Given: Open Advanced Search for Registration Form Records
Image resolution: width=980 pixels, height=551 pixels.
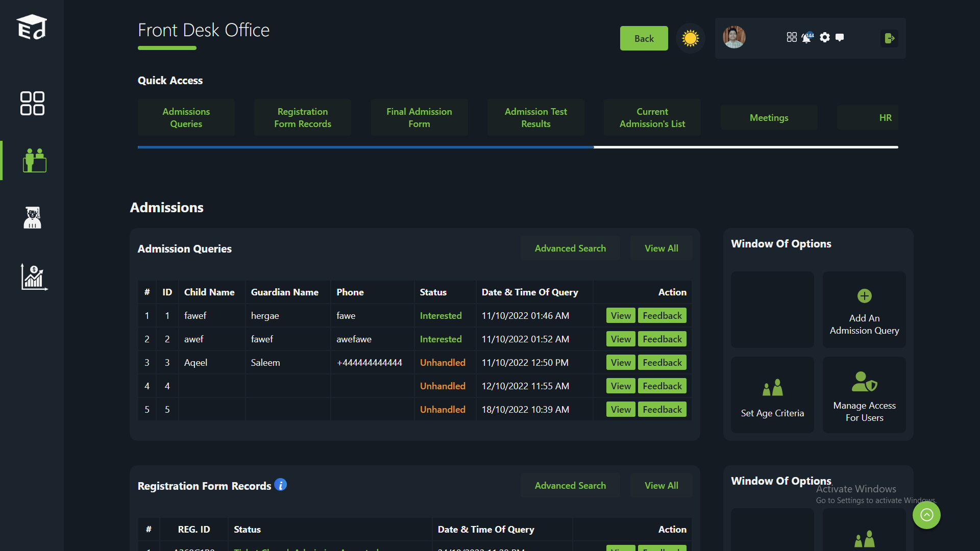Looking at the screenshot, I should tap(570, 486).
